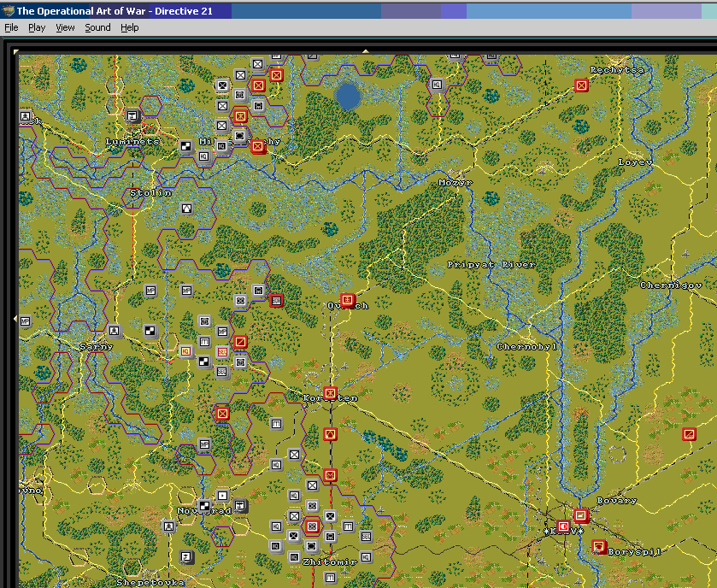This screenshot has width=717, height=588.
Task: Select red house-symbol unit south of Korosten
Action: point(330,434)
